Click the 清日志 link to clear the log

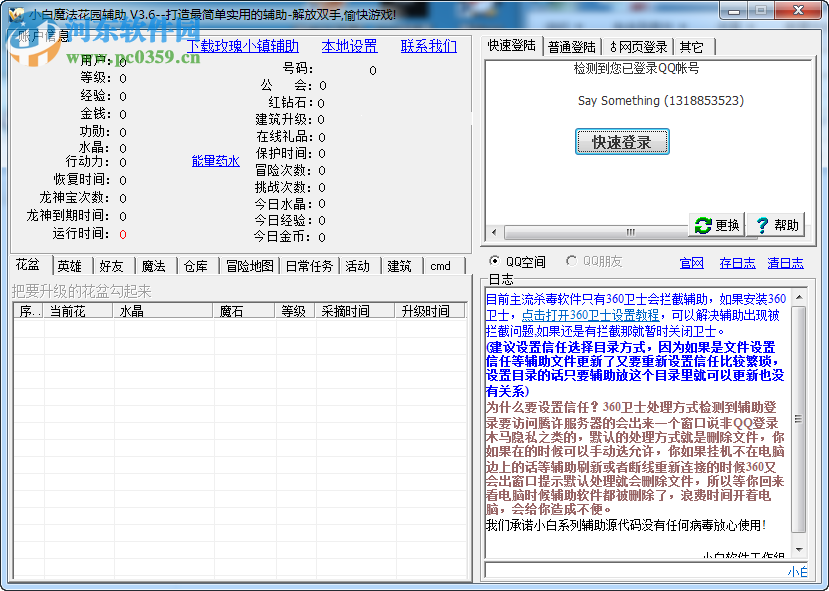(785, 263)
